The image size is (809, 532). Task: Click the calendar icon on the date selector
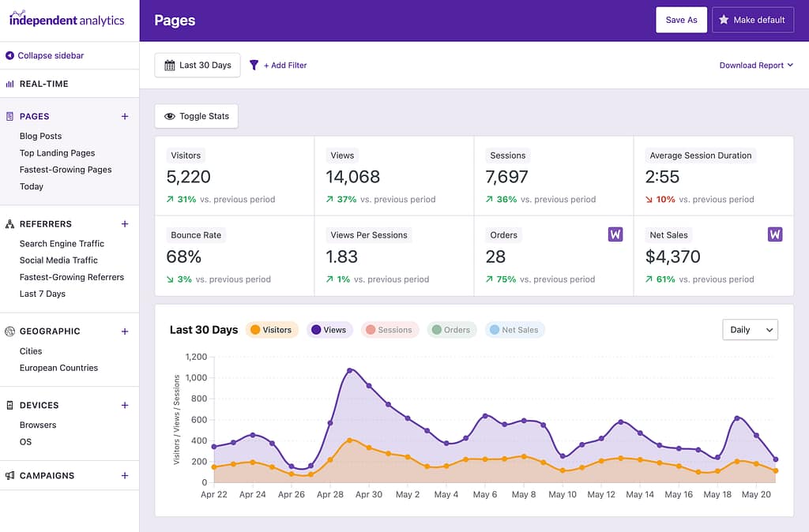pos(170,65)
